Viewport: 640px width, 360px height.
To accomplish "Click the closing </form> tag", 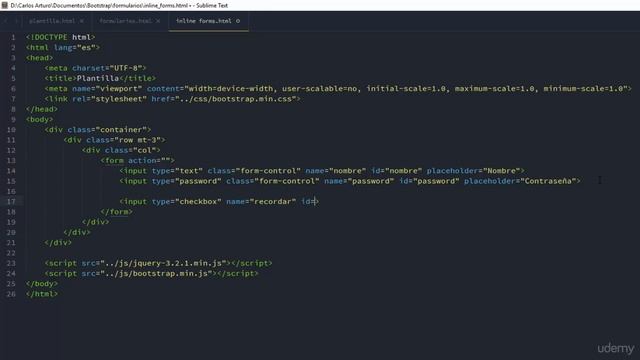I will pos(116,211).
